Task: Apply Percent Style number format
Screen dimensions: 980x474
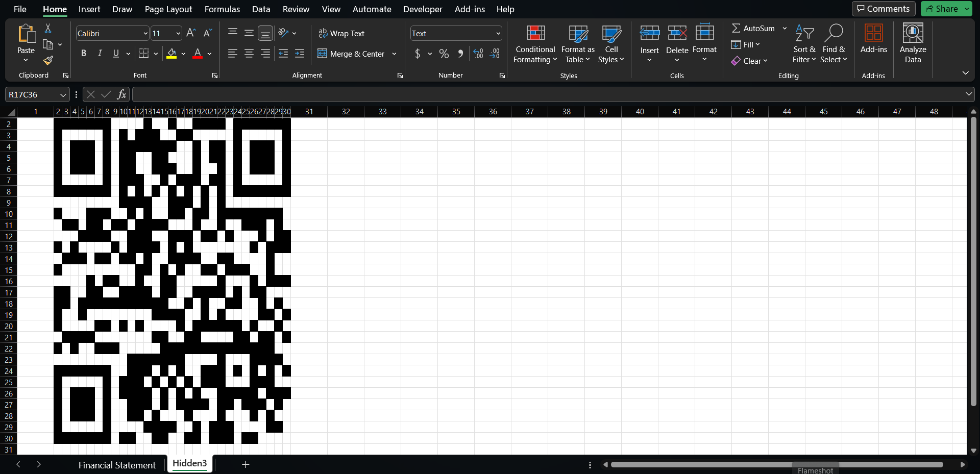Action: point(444,54)
